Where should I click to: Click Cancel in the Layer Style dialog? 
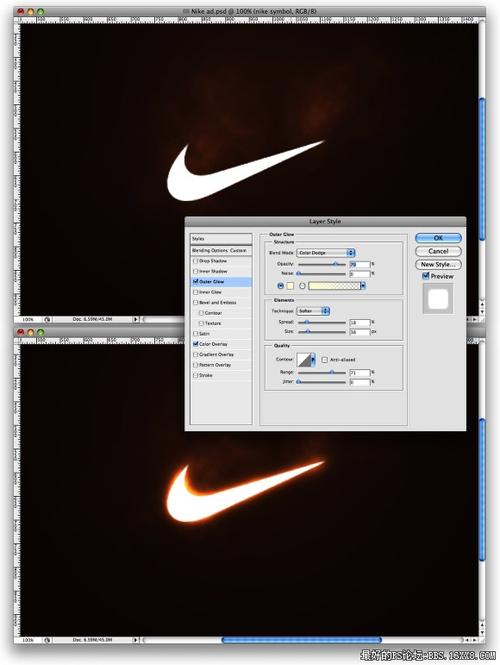coord(438,251)
